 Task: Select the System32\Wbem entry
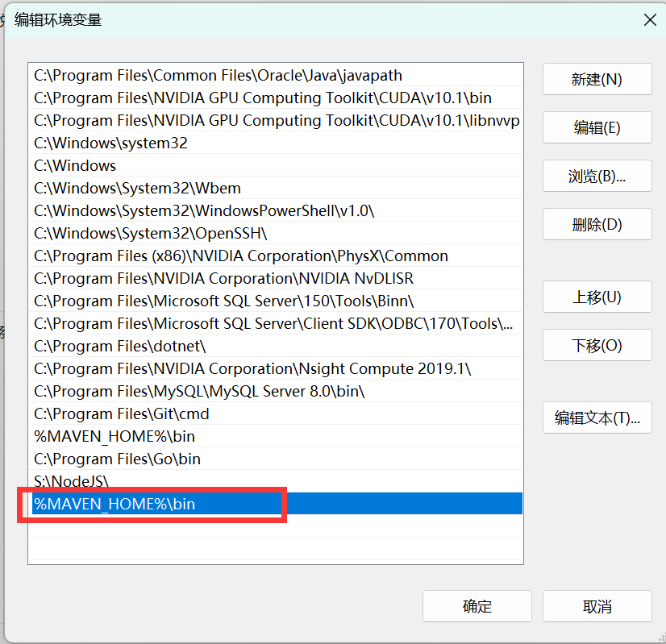click(276, 188)
